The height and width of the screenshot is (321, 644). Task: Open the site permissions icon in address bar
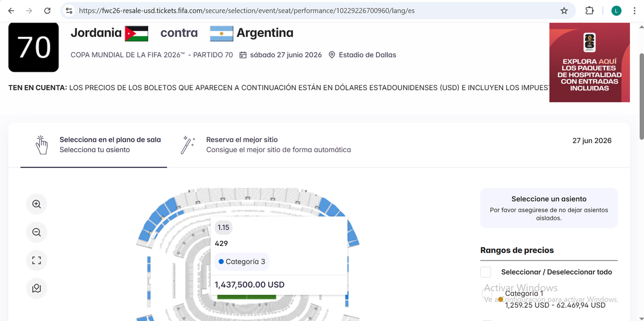pos(69,10)
